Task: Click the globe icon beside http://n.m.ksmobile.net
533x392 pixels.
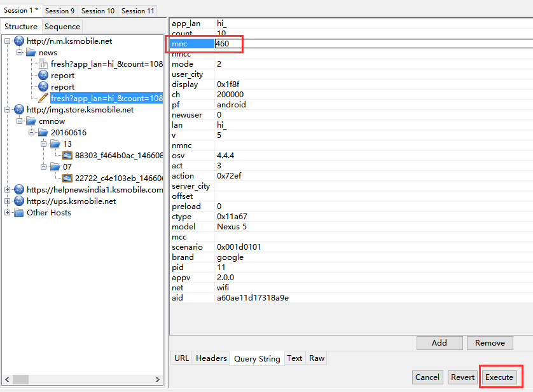Action: point(19,41)
